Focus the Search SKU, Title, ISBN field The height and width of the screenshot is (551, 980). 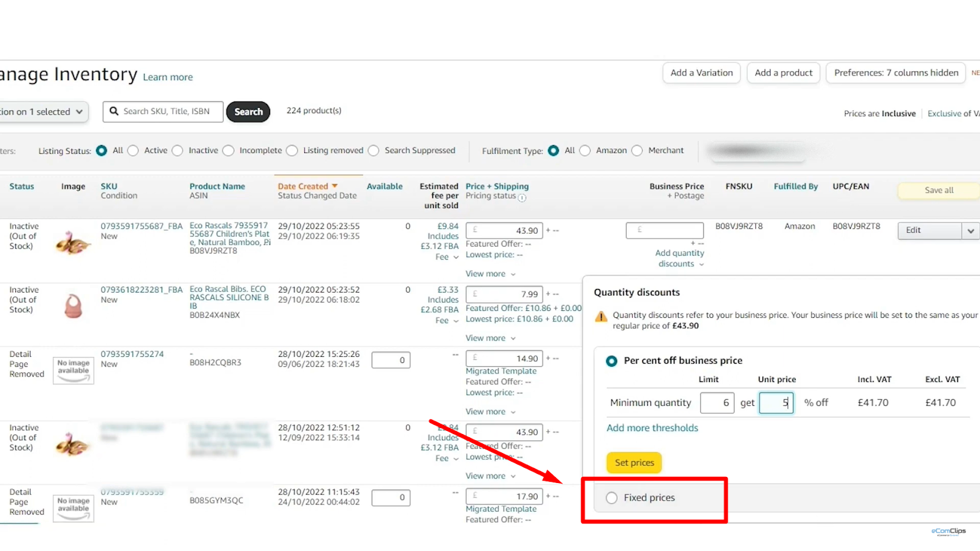[x=163, y=111]
